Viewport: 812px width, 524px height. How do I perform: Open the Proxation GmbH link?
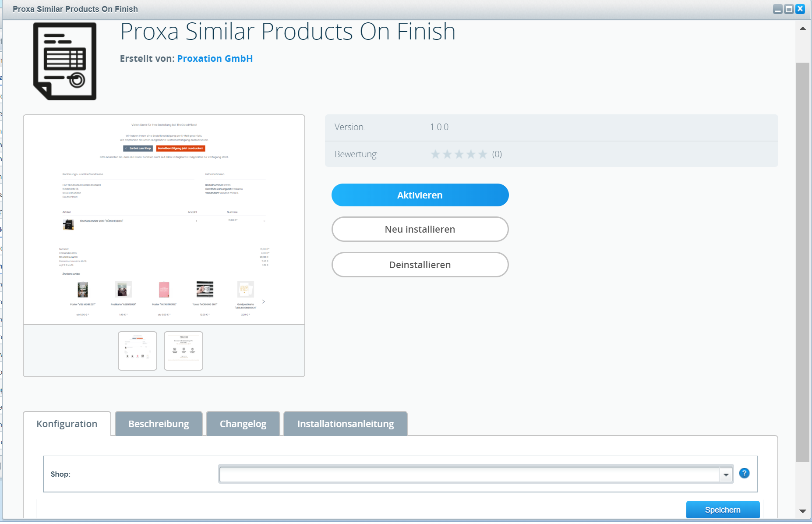coord(215,59)
